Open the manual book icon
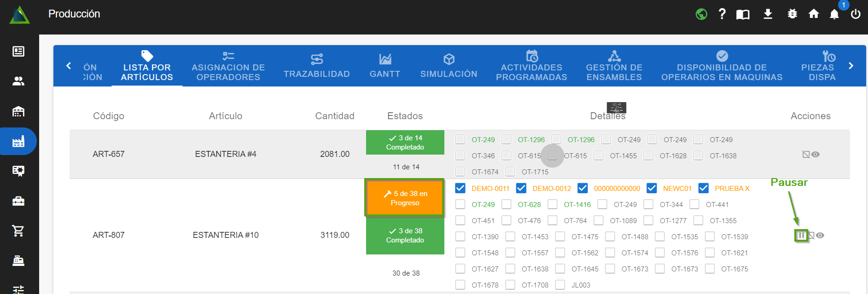This screenshot has width=868, height=294. click(743, 14)
